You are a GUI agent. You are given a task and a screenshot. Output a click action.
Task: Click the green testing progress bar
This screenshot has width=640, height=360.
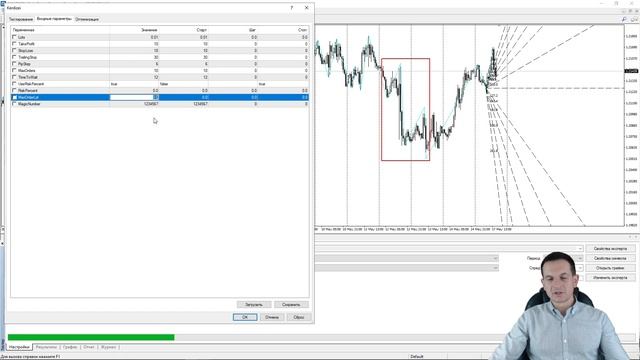(x=91, y=337)
